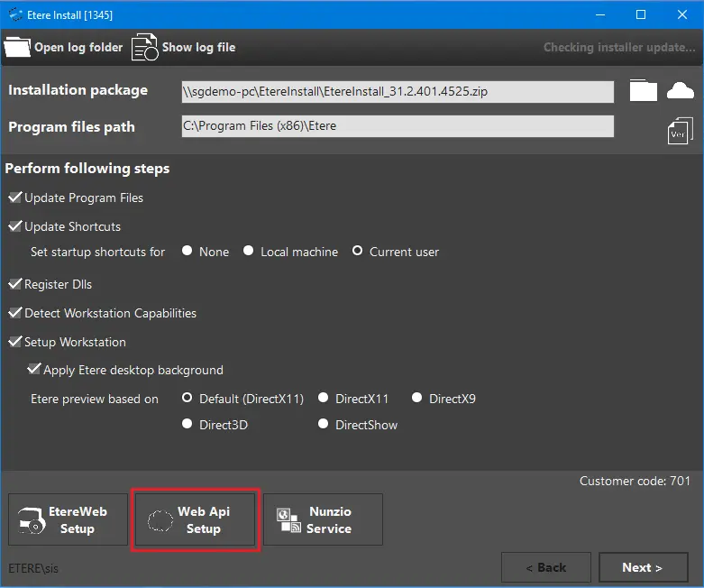Viewport: 704px width, 588px height.
Task: Click the version file icon
Action: point(680,131)
